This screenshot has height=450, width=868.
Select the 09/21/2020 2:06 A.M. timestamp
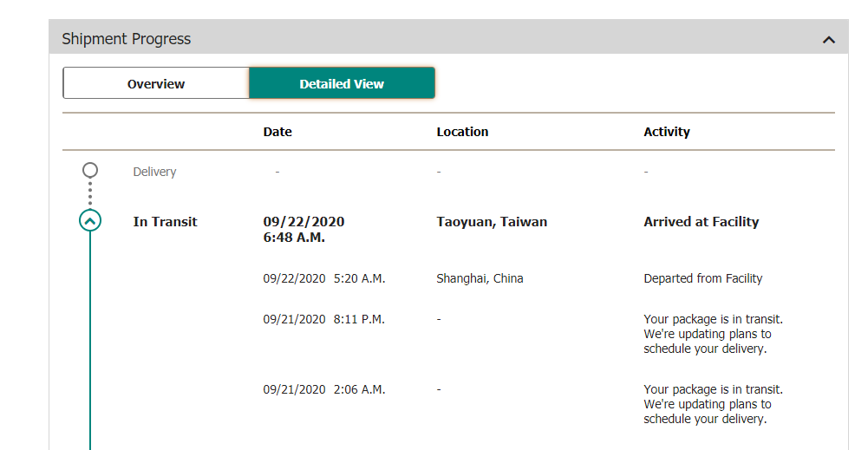323,389
